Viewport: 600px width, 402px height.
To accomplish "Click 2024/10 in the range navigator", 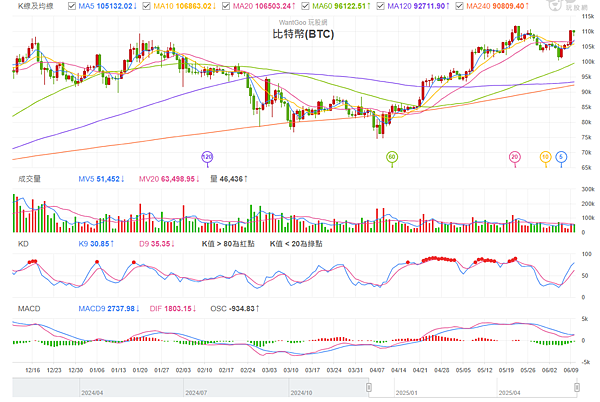I will pos(302,393).
